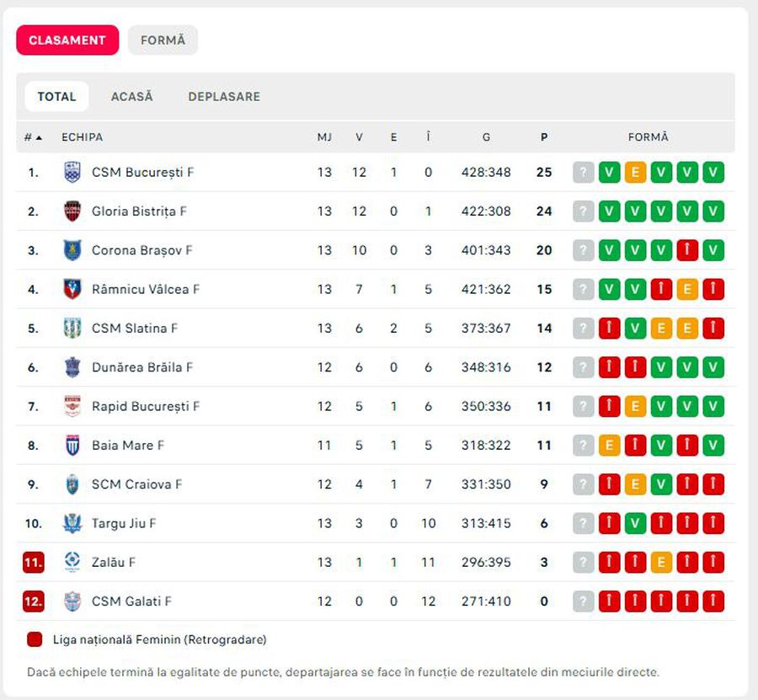Click the CSM Slatina team logo
Viewport: 758px width, 700px height.
click(72, 329)
